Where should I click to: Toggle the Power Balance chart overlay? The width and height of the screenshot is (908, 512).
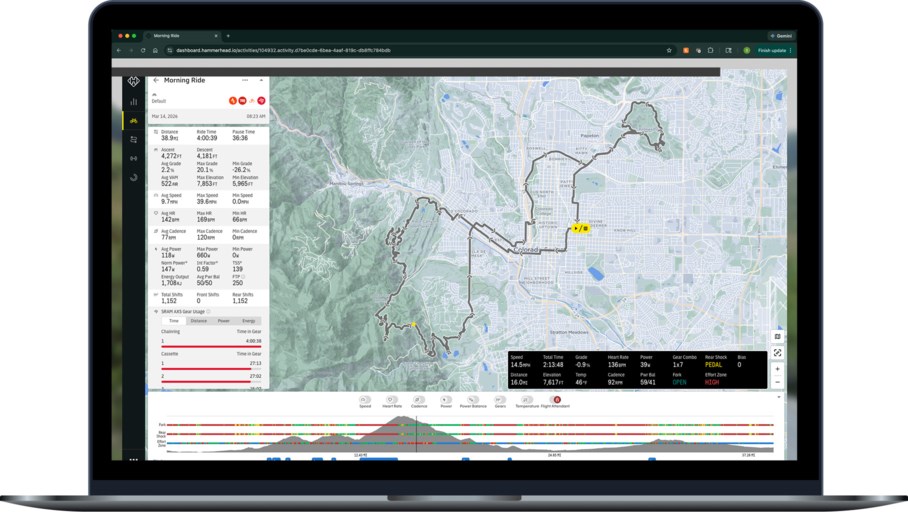coord(473,401)
